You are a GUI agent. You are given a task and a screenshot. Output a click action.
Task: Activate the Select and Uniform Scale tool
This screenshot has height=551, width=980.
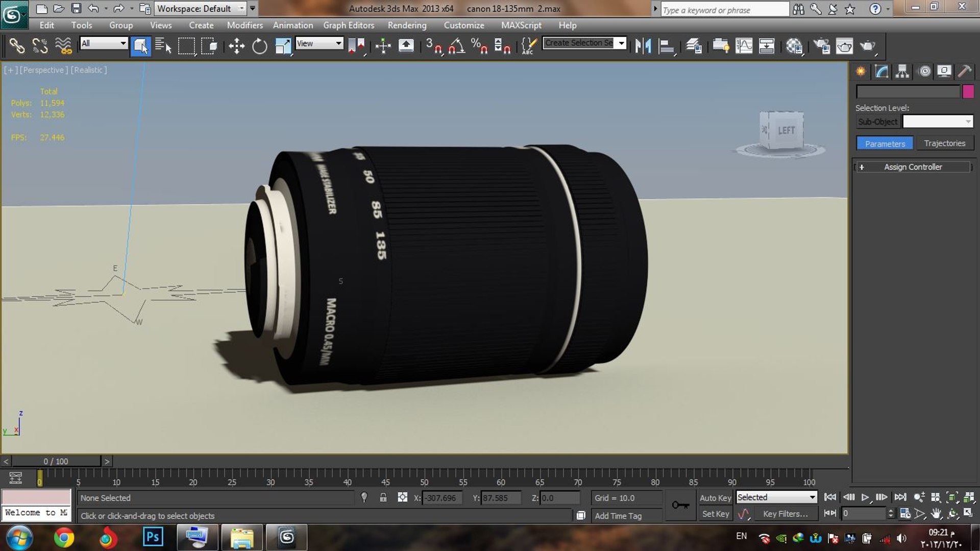pos(282,46)
